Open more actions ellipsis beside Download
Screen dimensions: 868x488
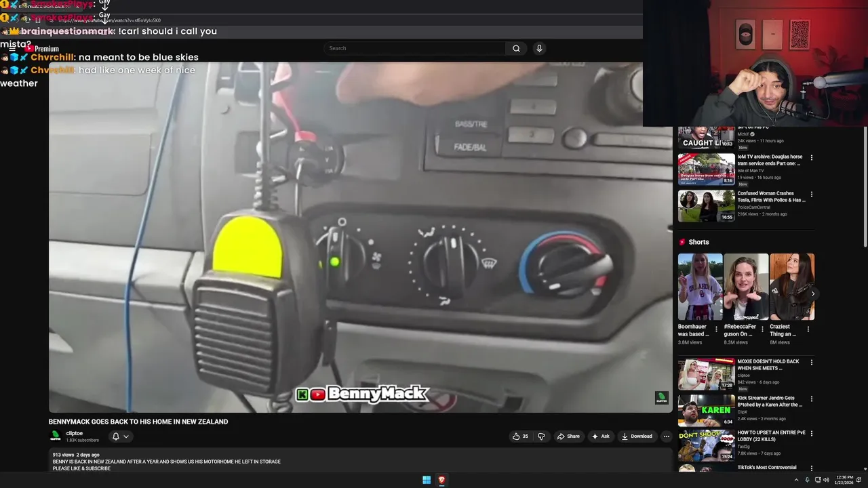(666, 436)
